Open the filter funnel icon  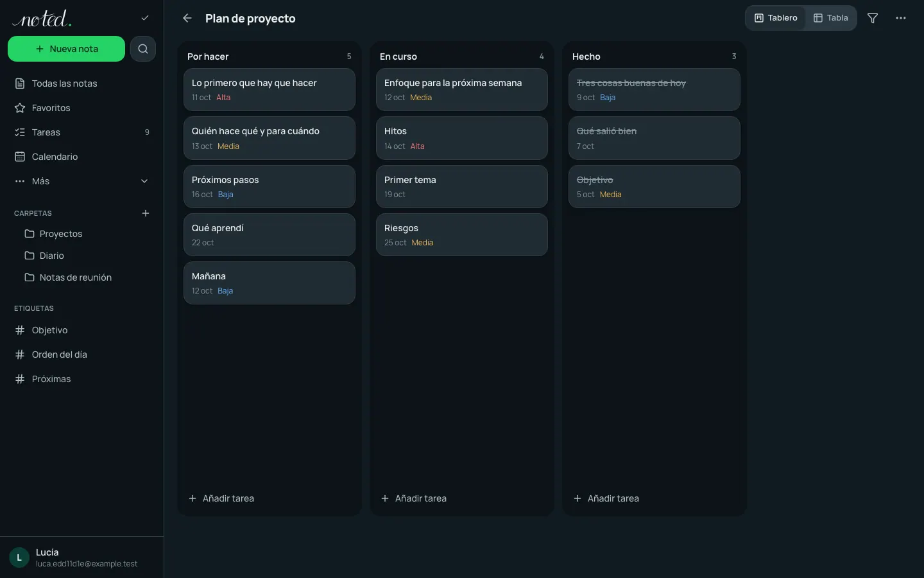pyautogui.click(x=873, y=18)
